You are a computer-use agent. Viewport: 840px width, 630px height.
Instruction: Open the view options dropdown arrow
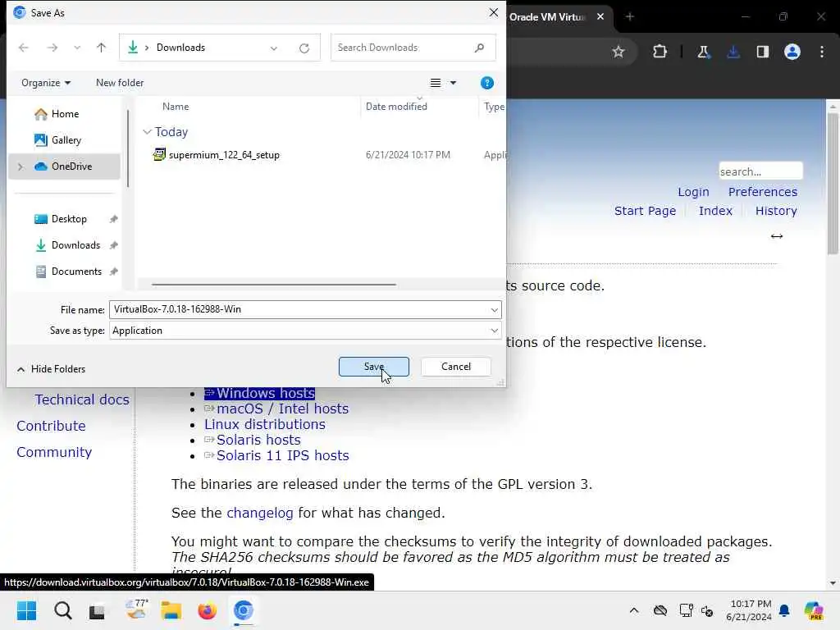coord(453,83)
